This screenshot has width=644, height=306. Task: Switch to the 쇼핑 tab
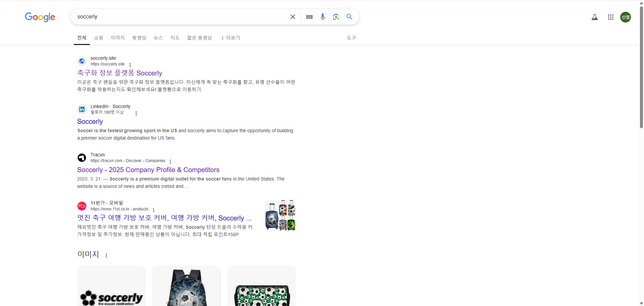[x=99, y=38]
